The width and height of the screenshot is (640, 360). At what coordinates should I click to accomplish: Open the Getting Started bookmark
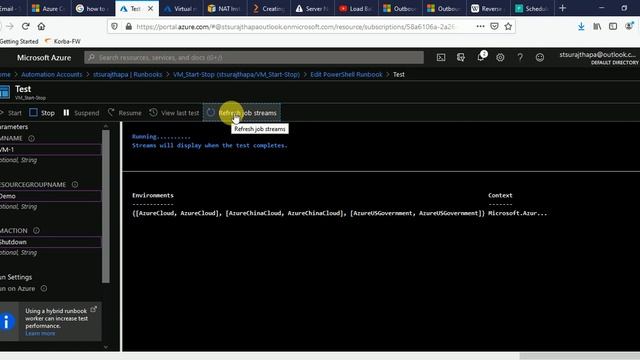tap(19, 41)
